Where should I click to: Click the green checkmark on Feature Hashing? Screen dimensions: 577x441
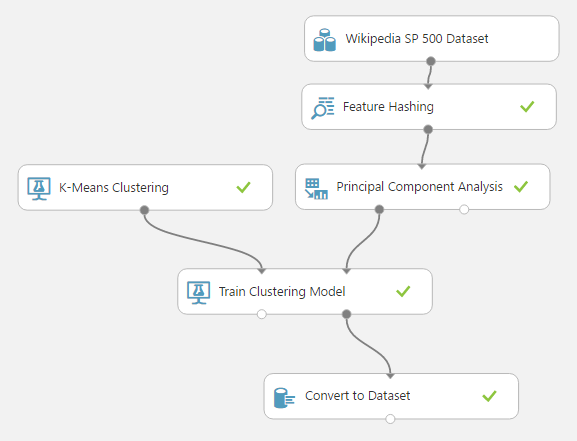click(x=527, y=107)
